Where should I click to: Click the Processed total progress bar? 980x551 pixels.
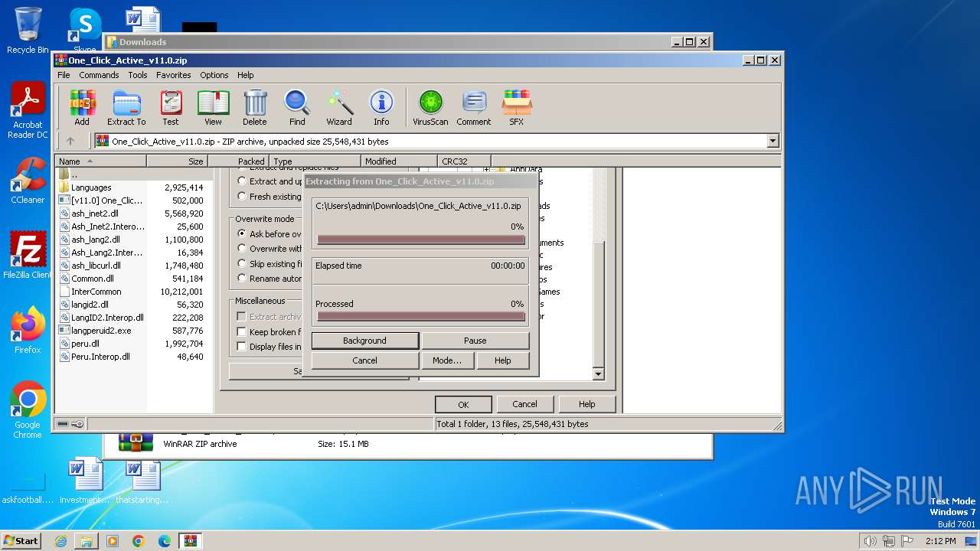421,316
